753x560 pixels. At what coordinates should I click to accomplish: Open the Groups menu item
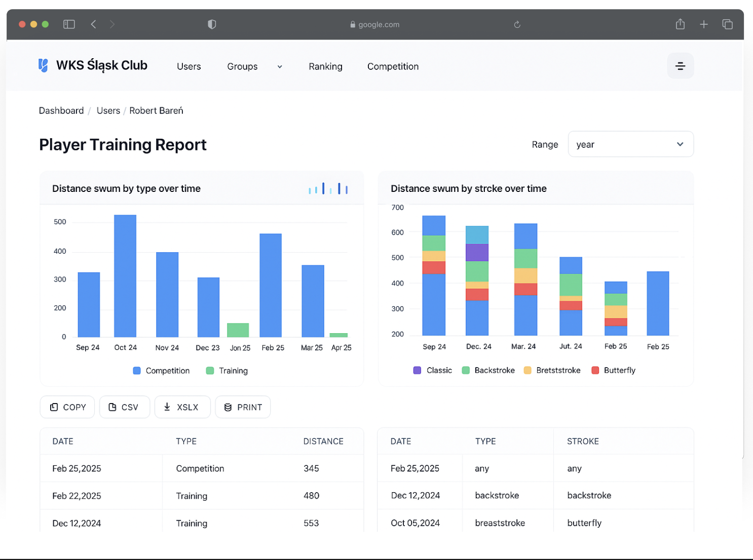click(x=242, y=66)
